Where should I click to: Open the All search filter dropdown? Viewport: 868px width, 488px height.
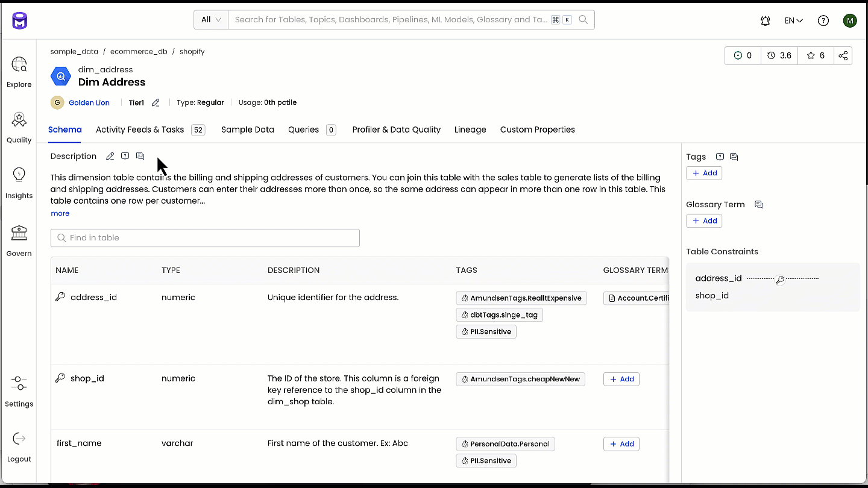pyautogui.click(x=211, y=20)
